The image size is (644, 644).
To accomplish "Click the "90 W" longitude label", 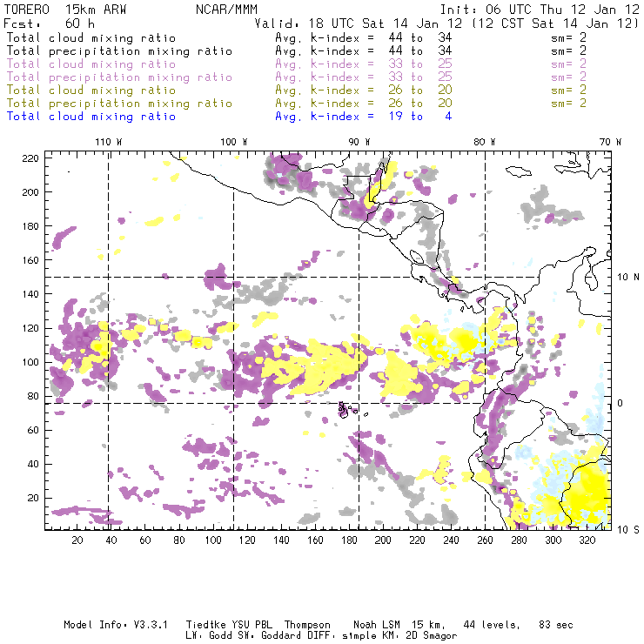I will pyautogui.click(x=359, y=142).
